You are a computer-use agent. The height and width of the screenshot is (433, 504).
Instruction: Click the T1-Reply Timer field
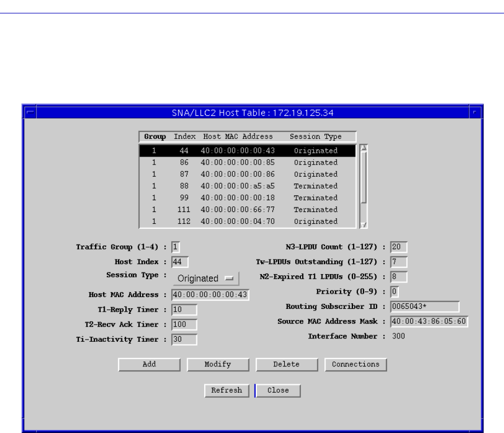[184, 309]
